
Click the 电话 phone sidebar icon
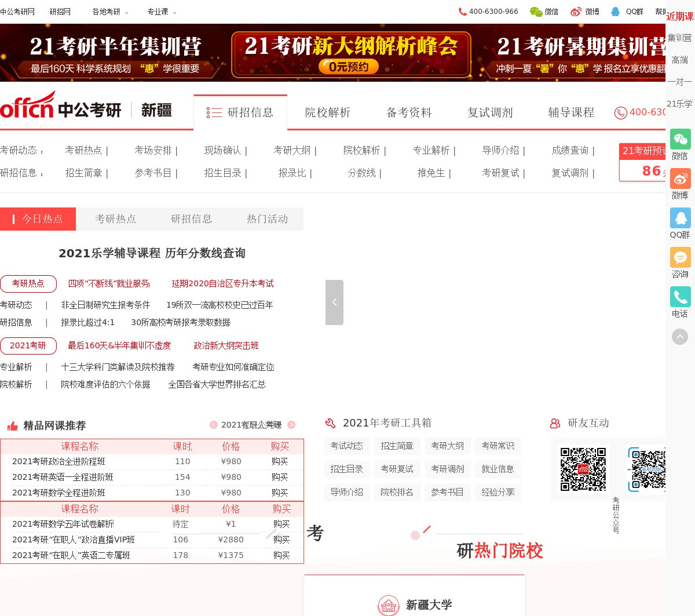coord(680,297)
